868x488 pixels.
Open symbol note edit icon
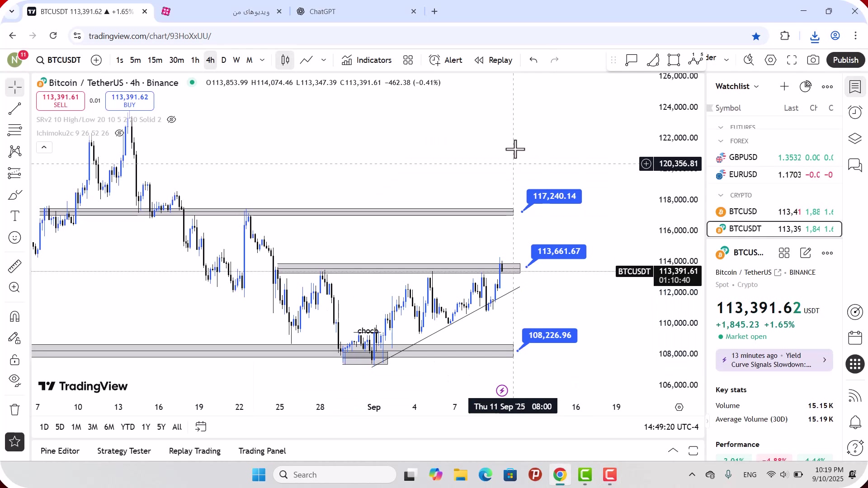click(x=806, y=253)
